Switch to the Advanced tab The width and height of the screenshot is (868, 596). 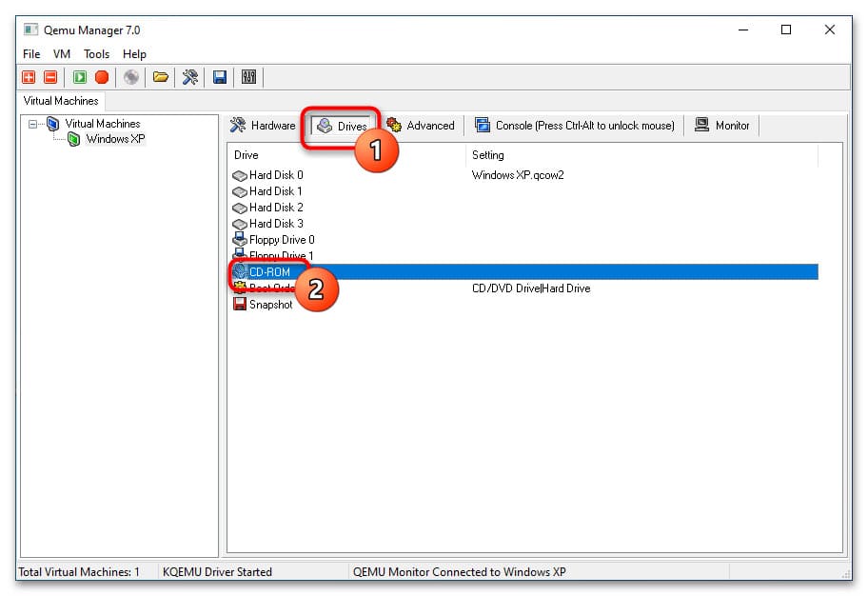(x=421, y=126)
